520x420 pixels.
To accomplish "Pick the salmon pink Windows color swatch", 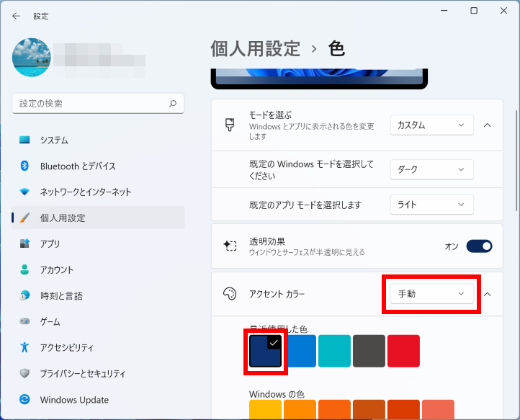I will point(438,410).
